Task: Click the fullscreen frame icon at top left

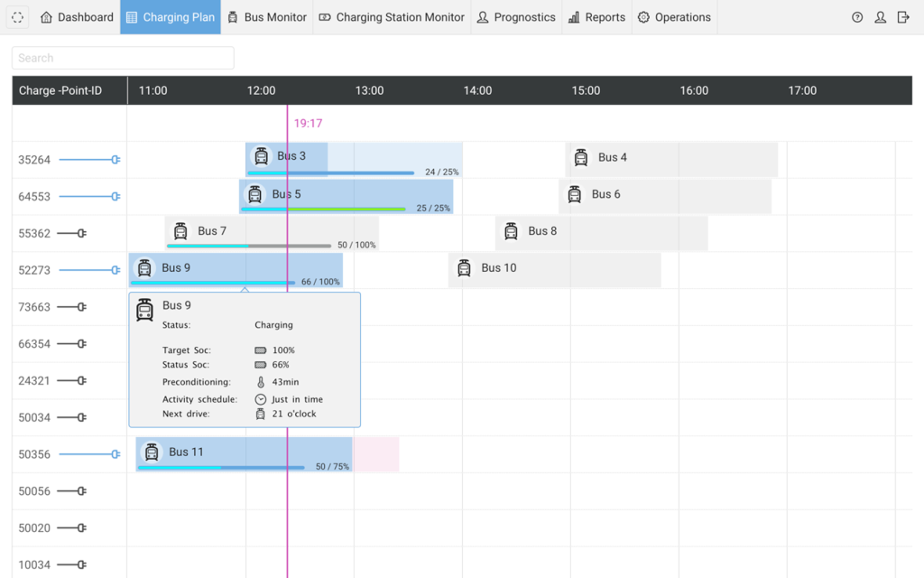Action: click(18, 17)
